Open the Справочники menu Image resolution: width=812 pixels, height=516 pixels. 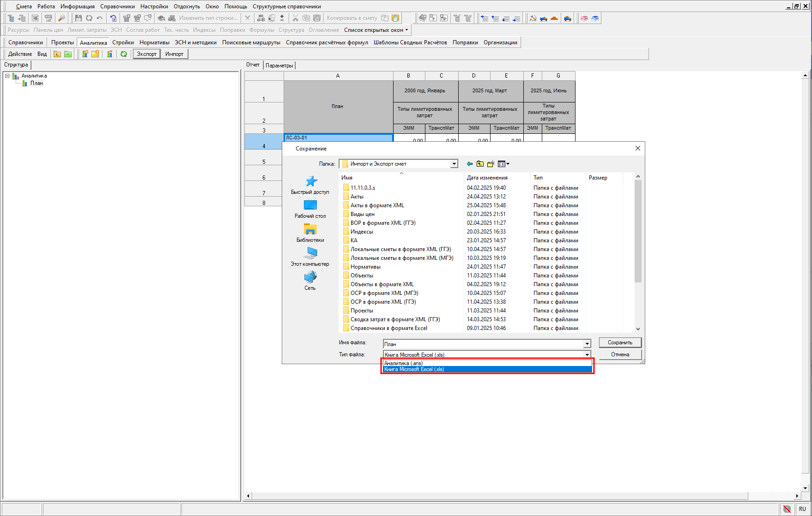pyautogui.click(x=117, y=6)
